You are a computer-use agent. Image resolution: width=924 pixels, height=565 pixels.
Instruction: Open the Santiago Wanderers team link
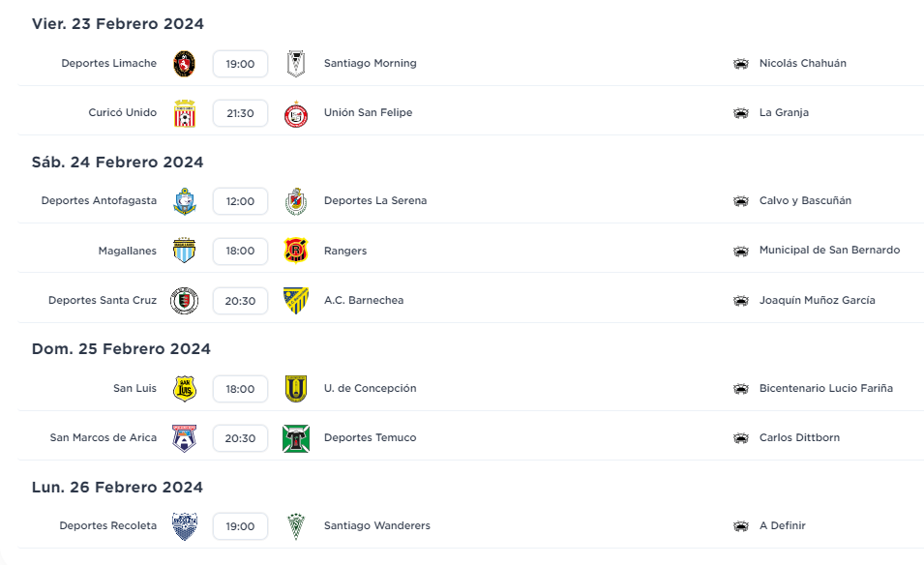pos(377,525)
